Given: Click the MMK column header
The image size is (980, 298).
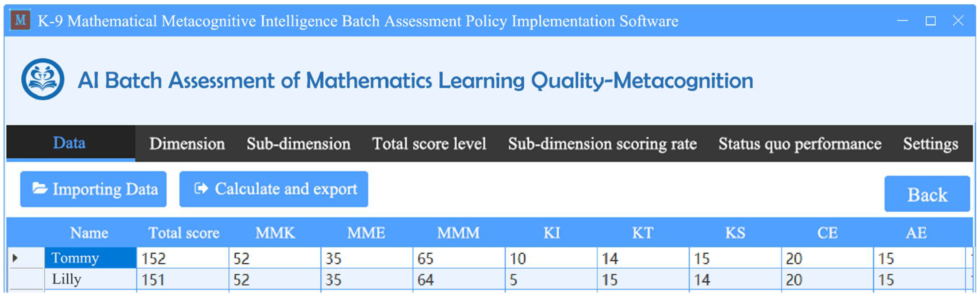Looking at the screenshot, I should [x=275, y=233].
